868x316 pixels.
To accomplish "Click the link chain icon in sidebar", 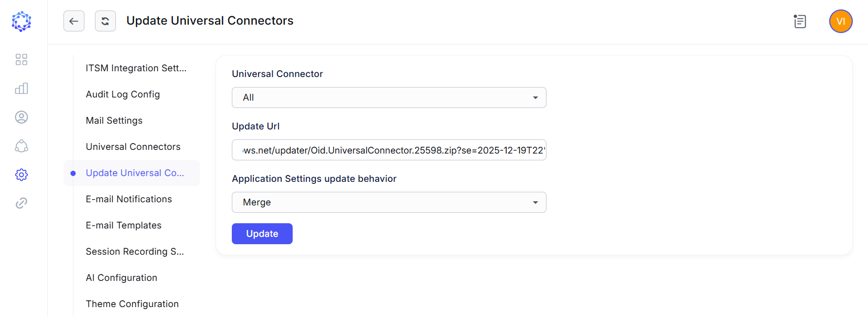I will (x=22, y=203).
